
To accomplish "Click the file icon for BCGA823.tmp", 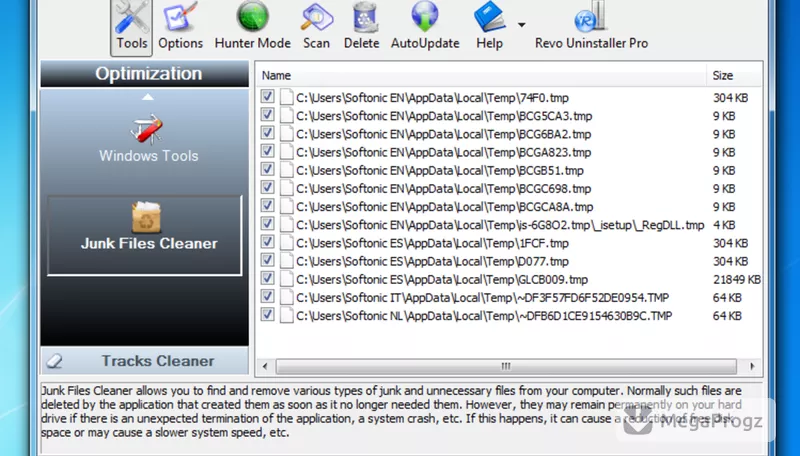I will click(287, 151).
